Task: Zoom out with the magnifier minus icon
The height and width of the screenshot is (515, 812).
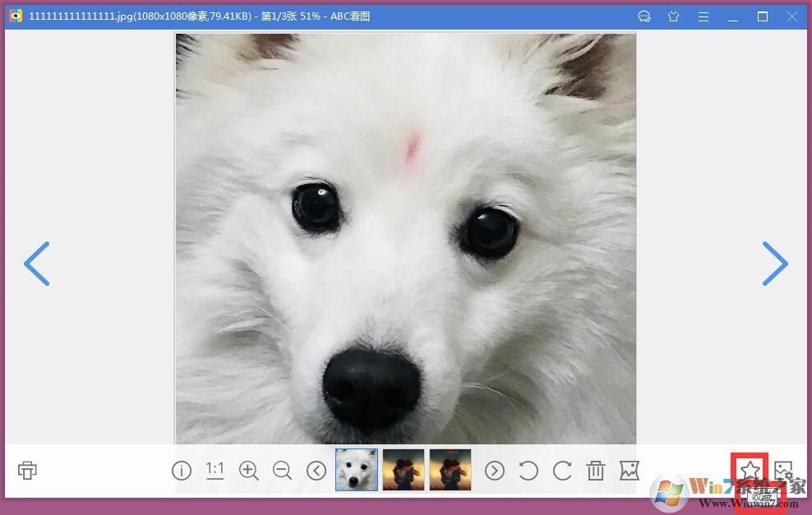Action: click(282, 471)
